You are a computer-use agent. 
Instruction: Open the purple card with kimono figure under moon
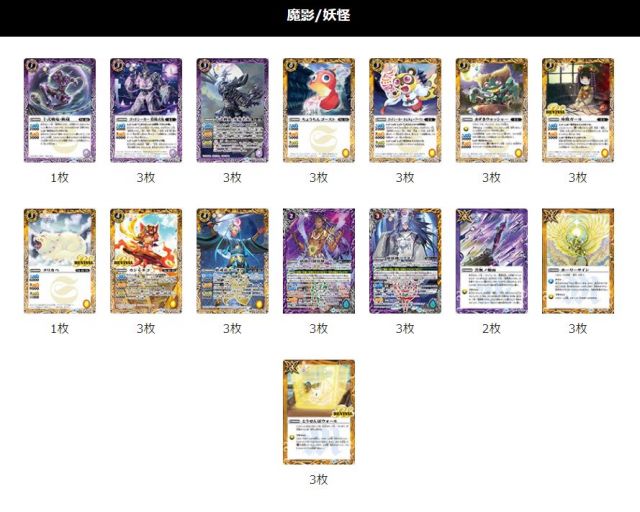click(x=146, y=110)
